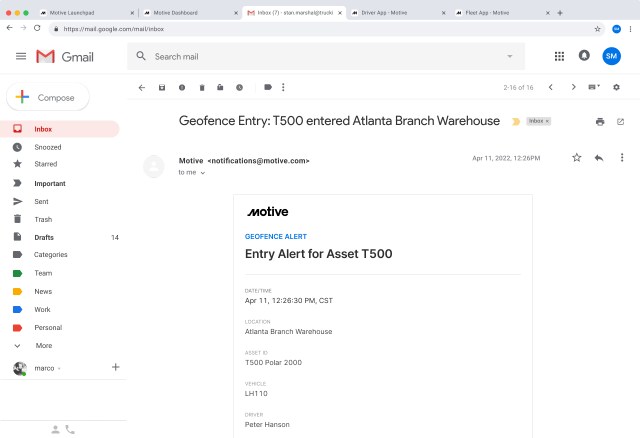The width and height of the screenshot is (640, 438).
Task: Go back to the inbox list
Action: 141,88
